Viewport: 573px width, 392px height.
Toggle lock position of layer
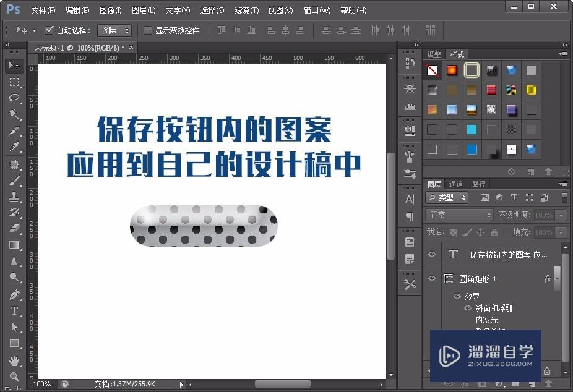point(480,232)
